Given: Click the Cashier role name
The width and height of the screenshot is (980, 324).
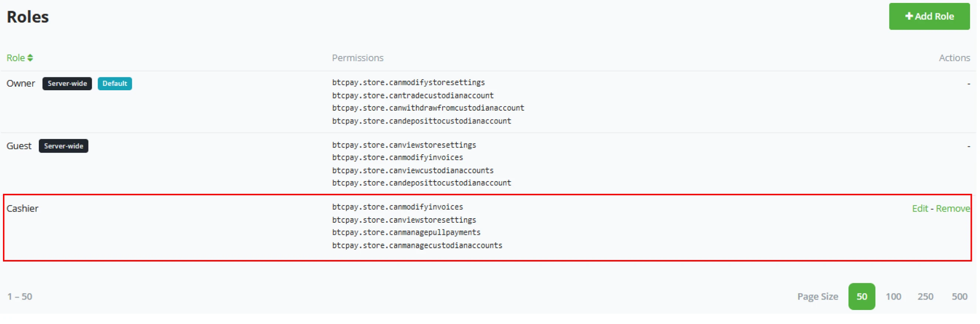Looking at the screenshot, I should 23,208.
